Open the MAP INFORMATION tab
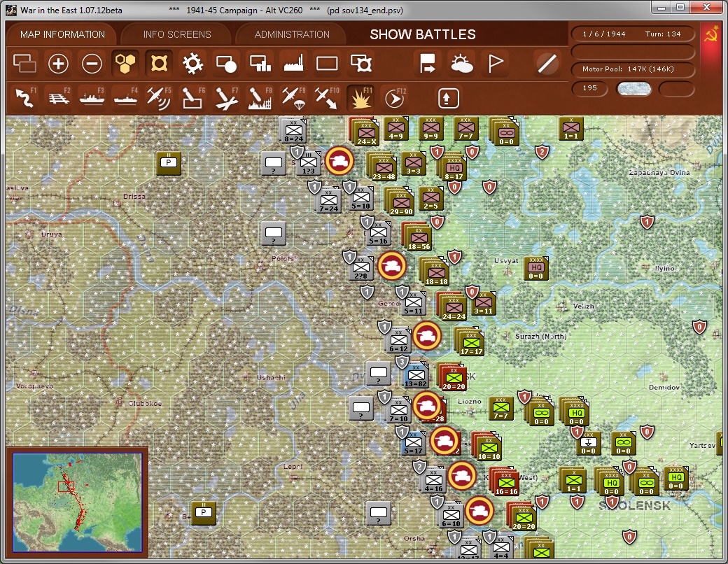Viewport: 728px width, 564px height. pyautogui.click(x=62, y=34)
